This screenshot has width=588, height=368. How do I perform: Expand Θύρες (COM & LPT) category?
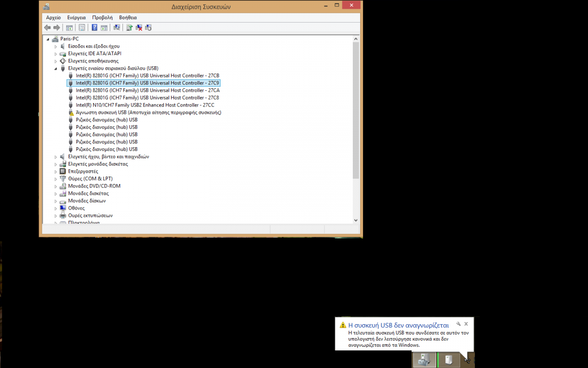click(55, 179)
